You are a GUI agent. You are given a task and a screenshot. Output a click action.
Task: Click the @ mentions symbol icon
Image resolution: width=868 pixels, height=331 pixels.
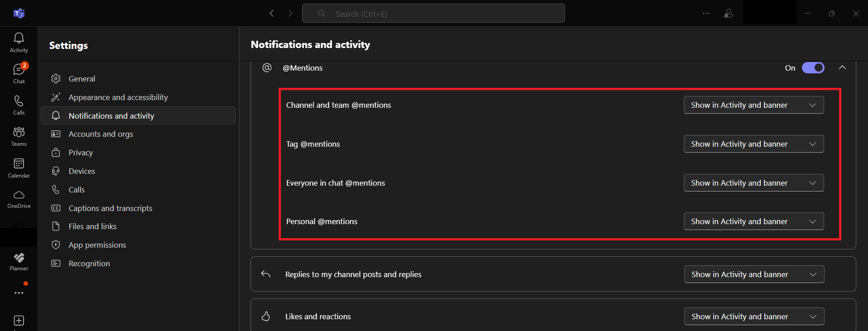click(x=267, y=67)
